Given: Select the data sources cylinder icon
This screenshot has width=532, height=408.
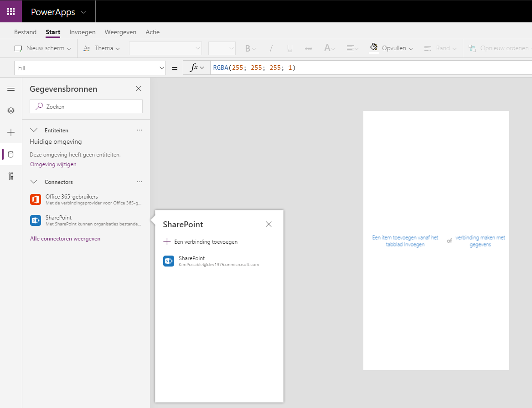Looking at the screenshot, I should (11, 154).
